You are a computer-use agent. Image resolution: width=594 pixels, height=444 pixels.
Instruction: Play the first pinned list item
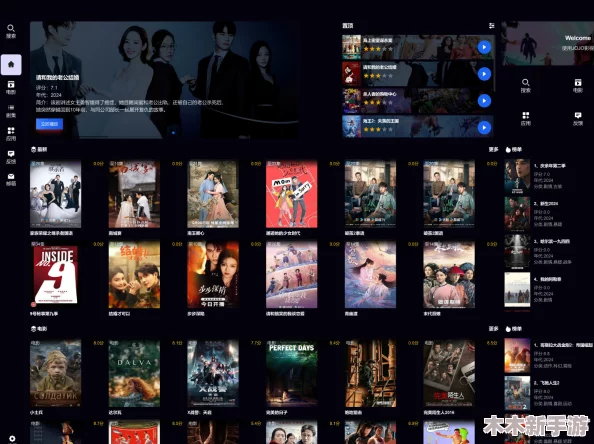click(x=484, y=47)
